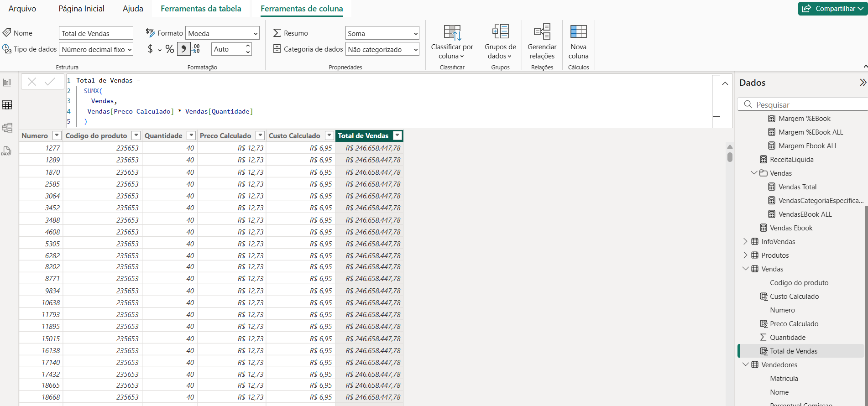Open Custo Calculado column filter
Image resolution: width=868 pixels, height=406 pixels.
(329, 135)
